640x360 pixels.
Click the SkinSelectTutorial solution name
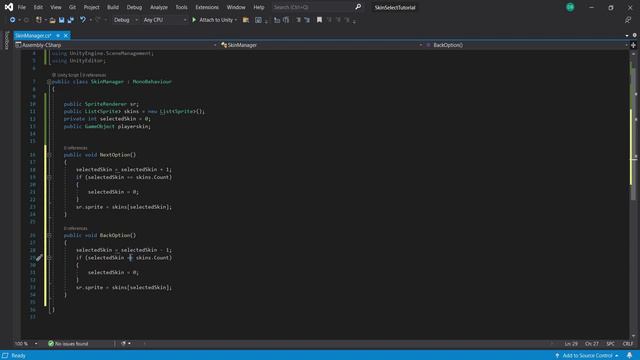pos(395,7)
